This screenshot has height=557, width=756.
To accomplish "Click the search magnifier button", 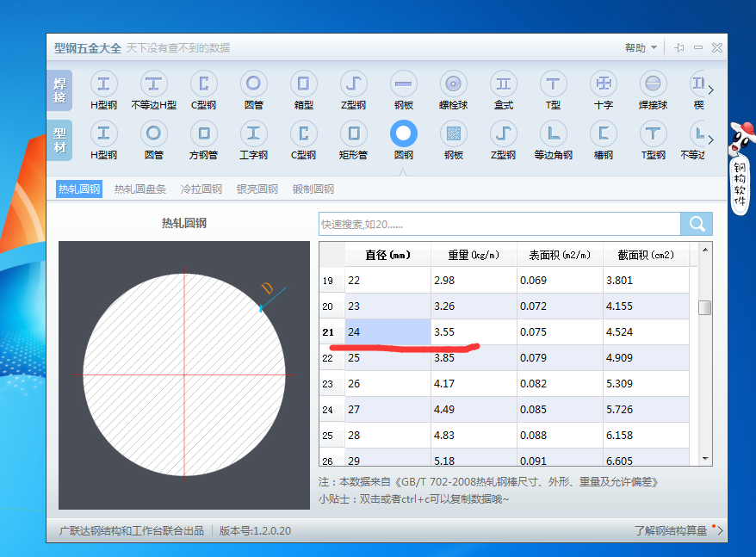I will coord(697,224).
